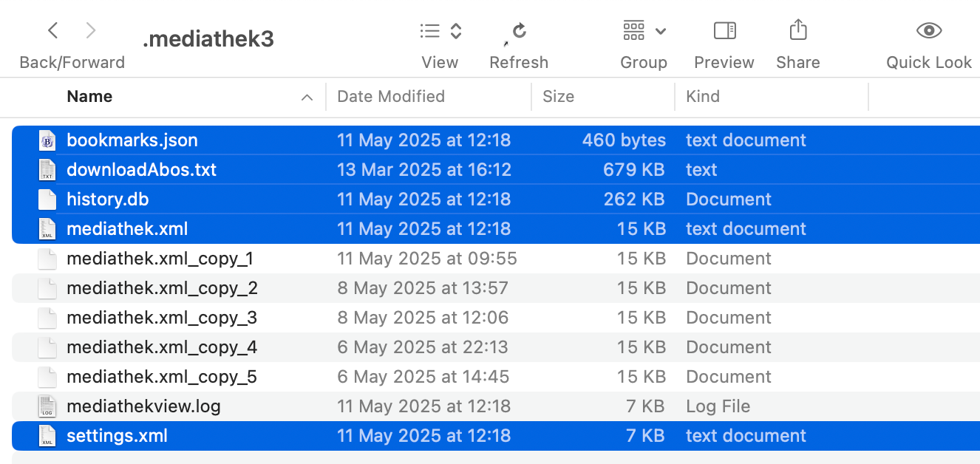980x464 pixels.
Task: Open Quick Look eye icon
Action: (x=929, y=30)
